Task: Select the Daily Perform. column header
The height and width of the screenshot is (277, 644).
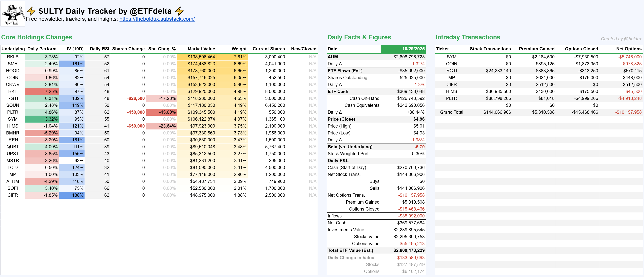Action: [x=42, y=49]
